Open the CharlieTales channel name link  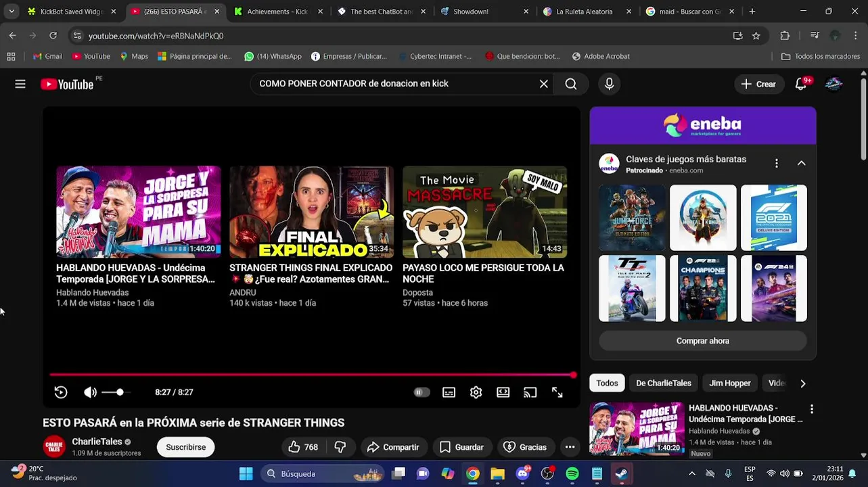tap(97, 442)
